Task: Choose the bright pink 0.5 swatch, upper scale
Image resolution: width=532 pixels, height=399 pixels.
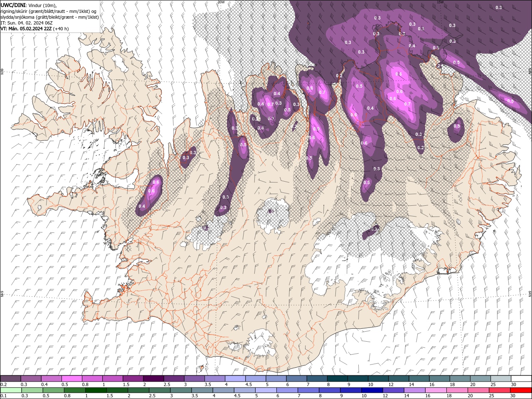Action: coord(72,379)
